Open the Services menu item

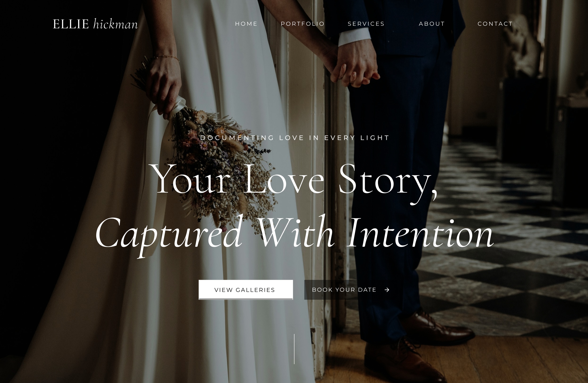[366, 24]
